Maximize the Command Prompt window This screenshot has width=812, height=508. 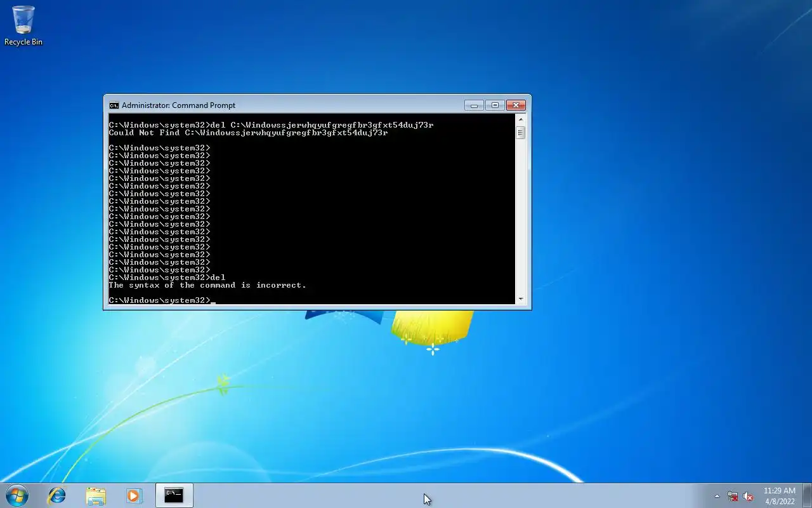(x=495, y=105)
